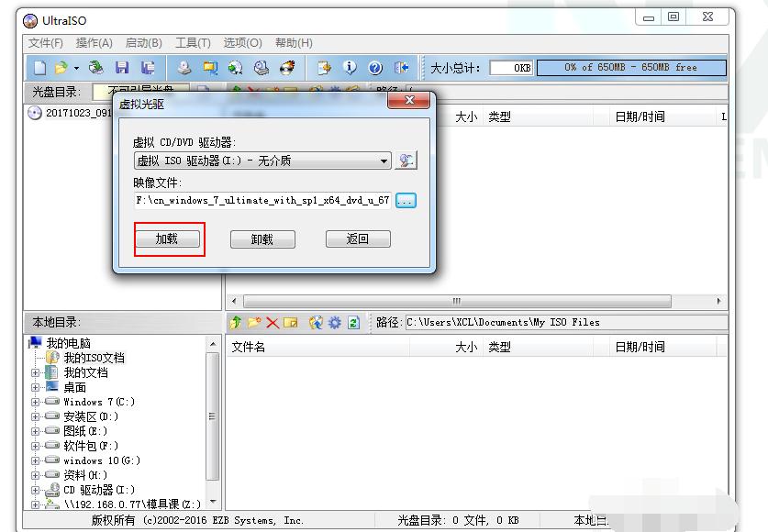Click the green Refresh icon in local toolbar

(353, 323)
